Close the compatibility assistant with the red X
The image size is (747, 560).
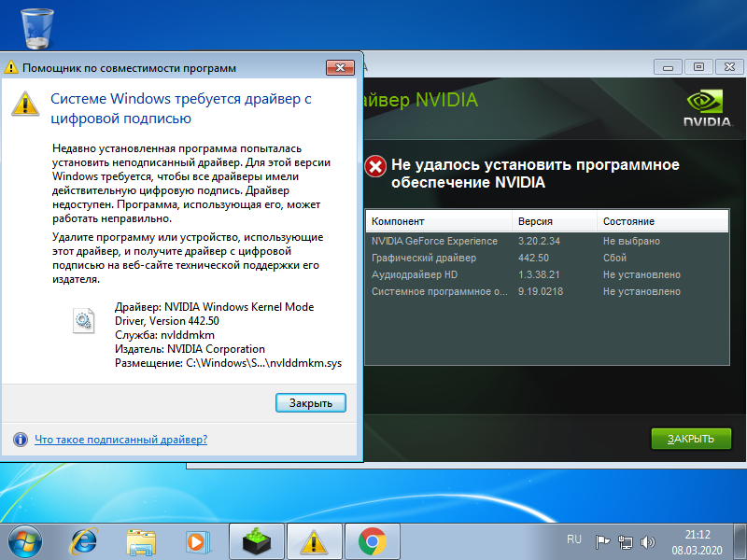[340, 67]
